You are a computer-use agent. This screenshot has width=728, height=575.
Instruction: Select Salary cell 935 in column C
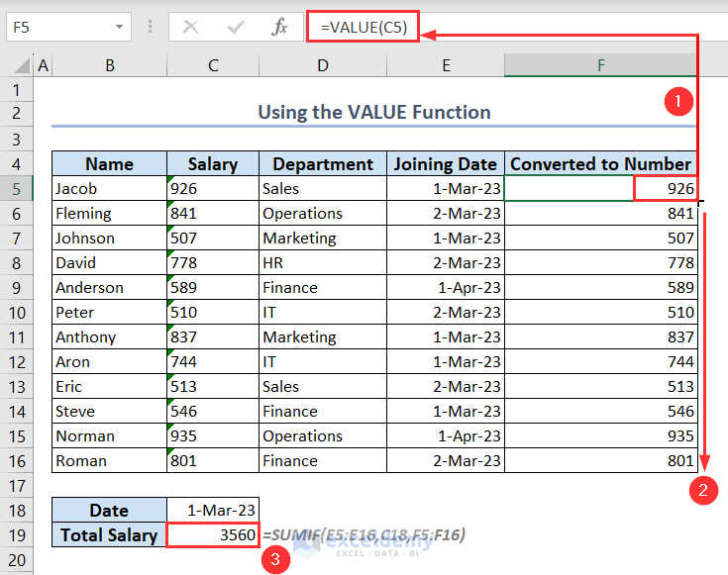tap(213, 435)
